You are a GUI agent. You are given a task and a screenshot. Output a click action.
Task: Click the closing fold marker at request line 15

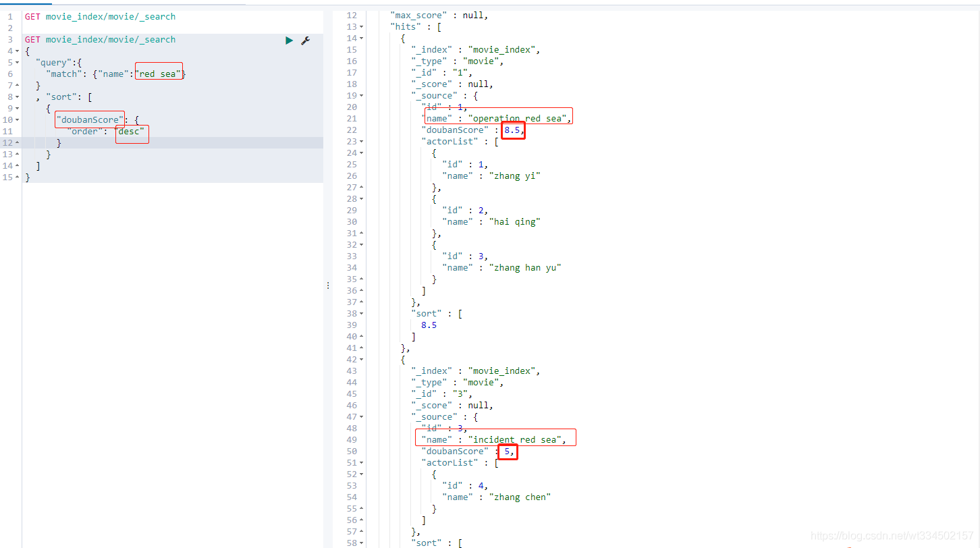tap(16, 177)
